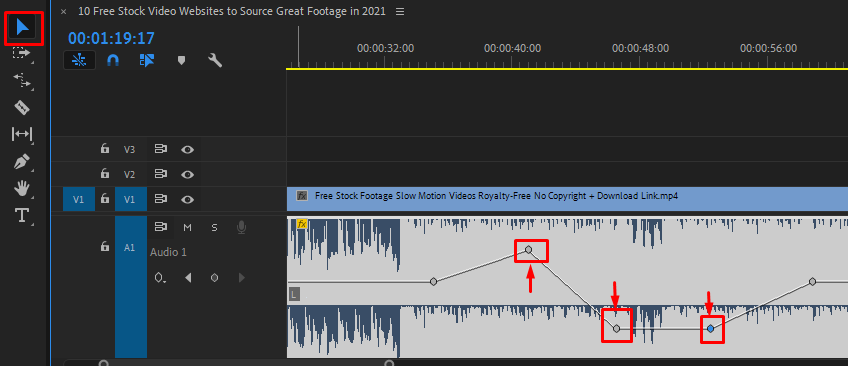This screenshot has height=366, width=848.
Task: Click the Audio 1 track name
Action: click(168, 252)
